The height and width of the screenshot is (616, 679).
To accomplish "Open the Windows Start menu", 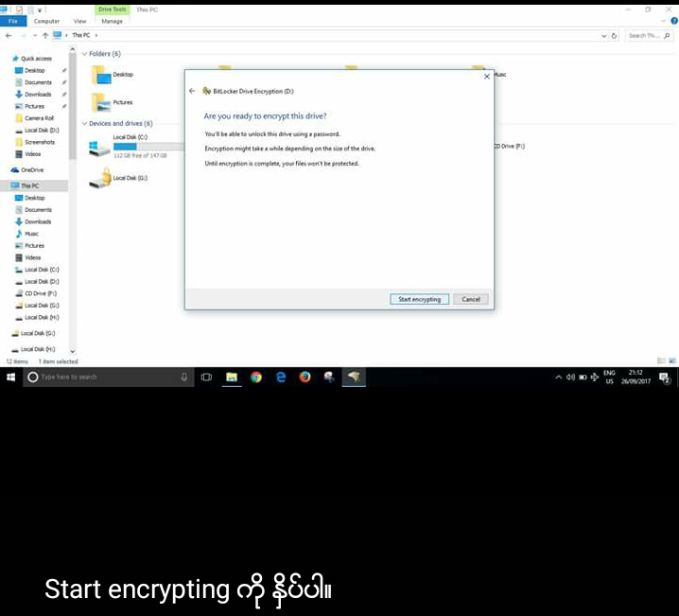I will 10,377.
